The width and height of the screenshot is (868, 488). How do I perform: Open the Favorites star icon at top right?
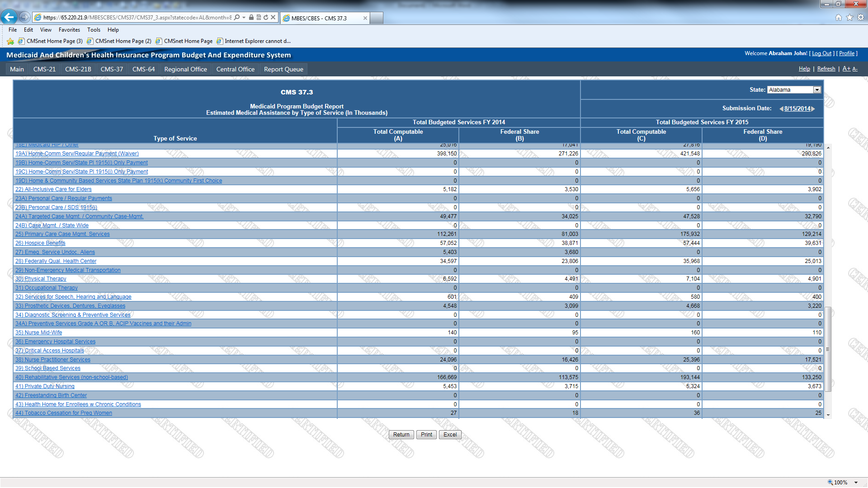849,18
